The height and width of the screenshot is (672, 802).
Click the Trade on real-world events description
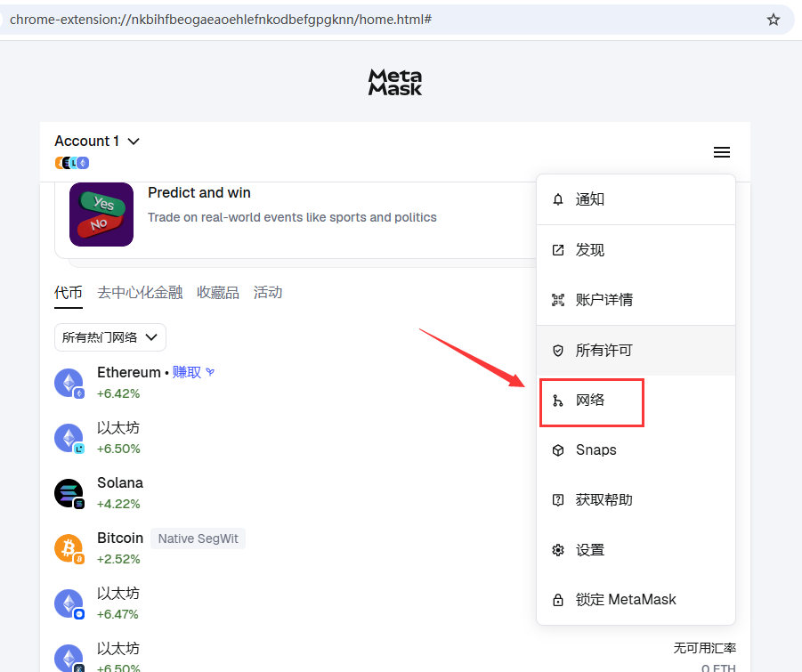coord(292,217)
